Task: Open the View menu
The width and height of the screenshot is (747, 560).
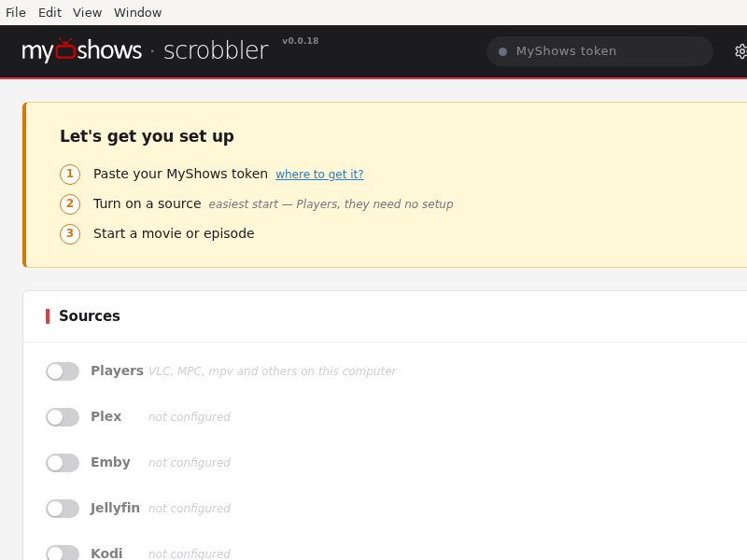Action: pyautogui.click(x=87, y=12)
